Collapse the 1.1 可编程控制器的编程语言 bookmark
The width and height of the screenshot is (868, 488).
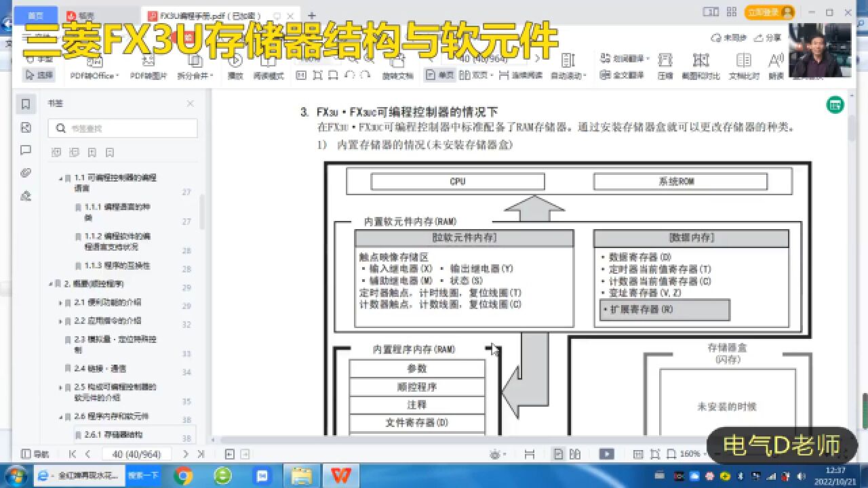[60, 178]
